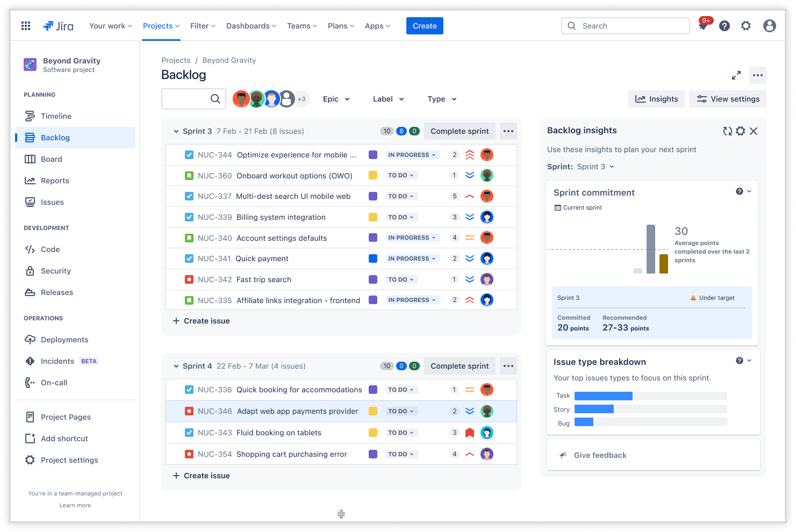Open Deployments under Operations
The image size is (796, 532).
point(66,340)
